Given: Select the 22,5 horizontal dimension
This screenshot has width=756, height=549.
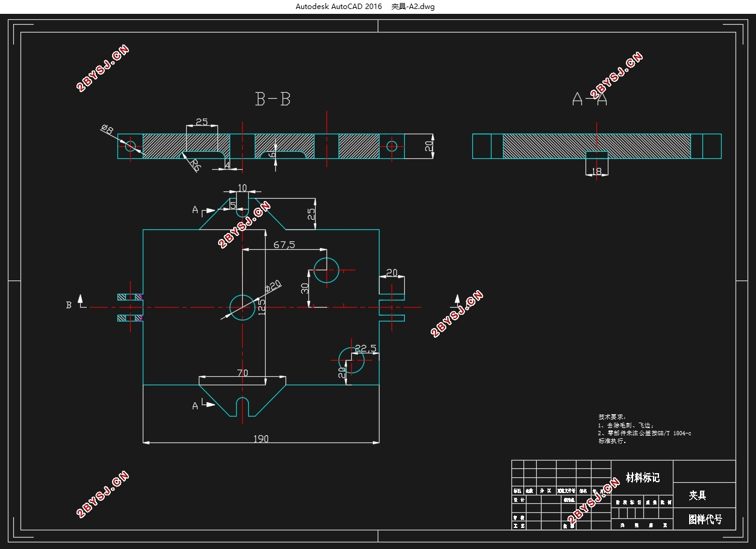Looking at the screenshot, I should coord(366,348).
